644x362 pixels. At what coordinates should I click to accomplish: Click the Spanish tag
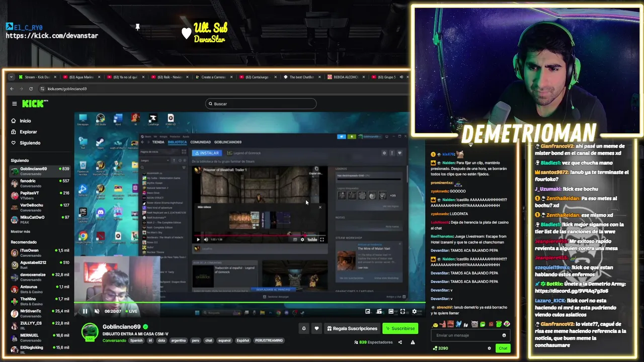[136, 340]
